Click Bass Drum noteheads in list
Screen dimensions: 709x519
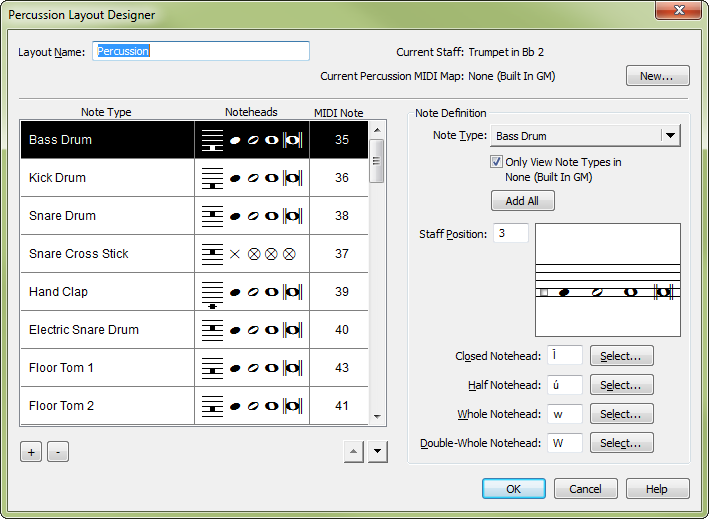click(x=251, y=140)
